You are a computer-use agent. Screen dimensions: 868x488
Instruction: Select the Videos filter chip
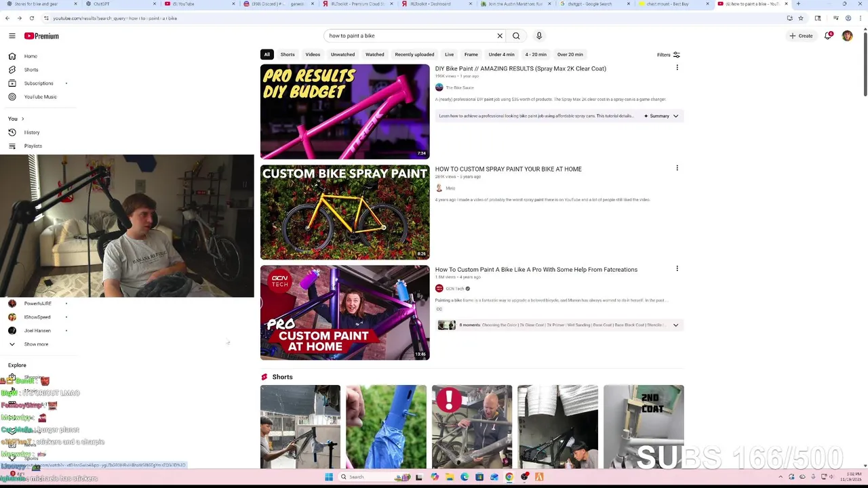(313, 54)
